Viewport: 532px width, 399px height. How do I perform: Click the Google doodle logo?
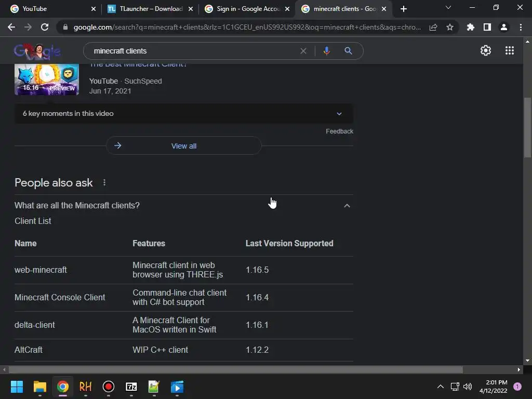coord(37,51)
